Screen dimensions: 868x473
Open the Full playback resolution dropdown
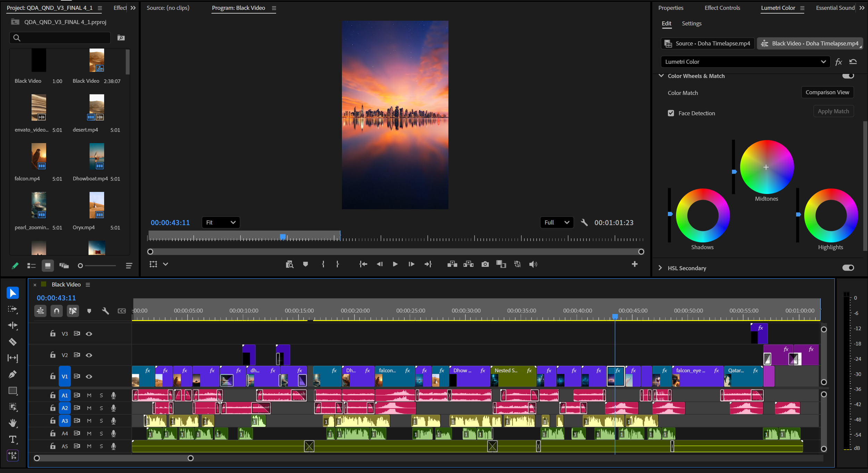click(x=557, y=222)
